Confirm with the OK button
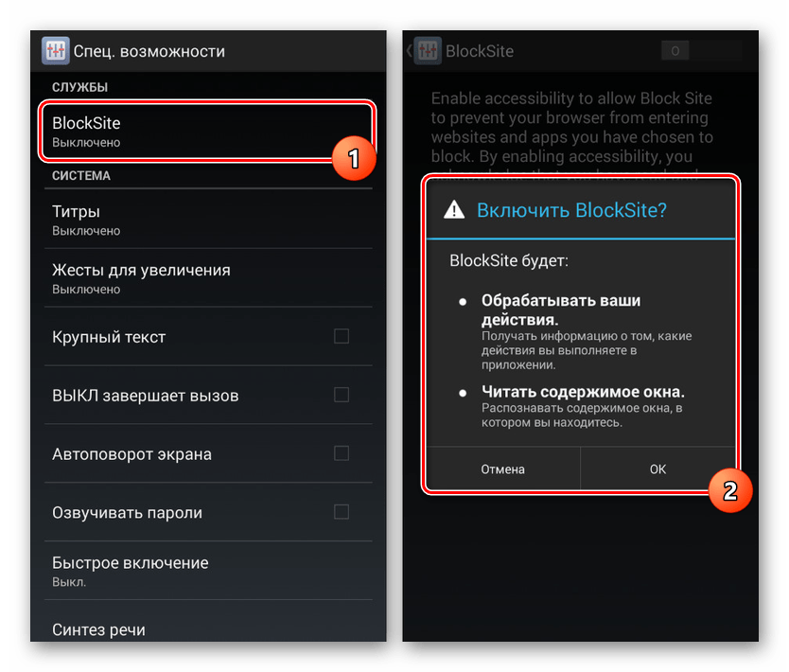The width and height of the screenshot is (789, 672). pos(657,469)
